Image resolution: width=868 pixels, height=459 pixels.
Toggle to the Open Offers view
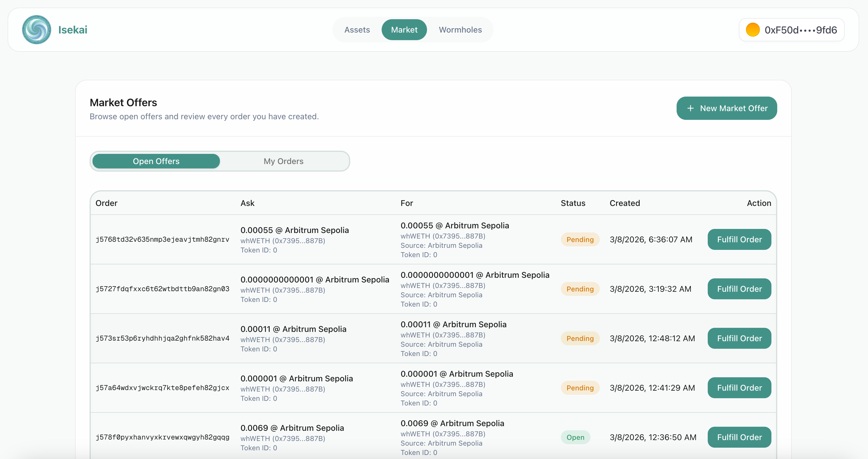coord(156,161)
